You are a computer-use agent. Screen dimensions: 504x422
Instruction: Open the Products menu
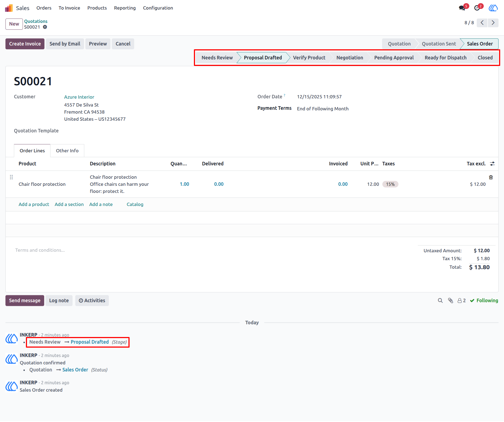pos(97,8)
